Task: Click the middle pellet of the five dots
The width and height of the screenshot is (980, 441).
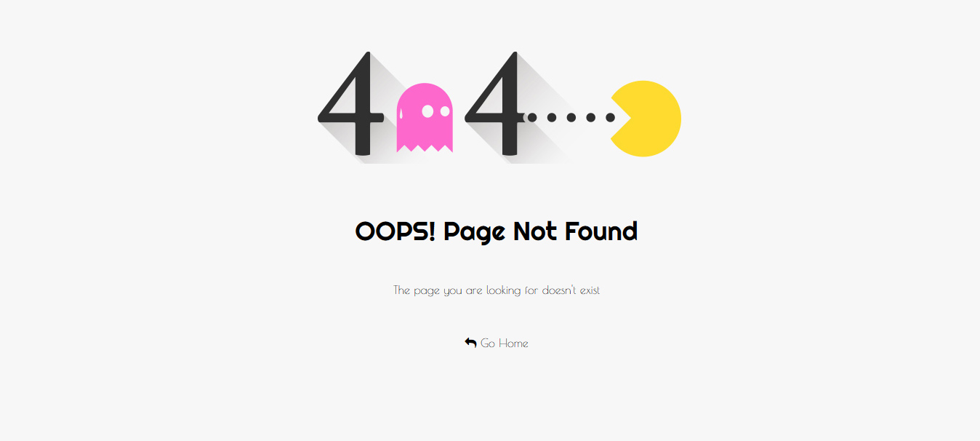Action: pos(571,117)
